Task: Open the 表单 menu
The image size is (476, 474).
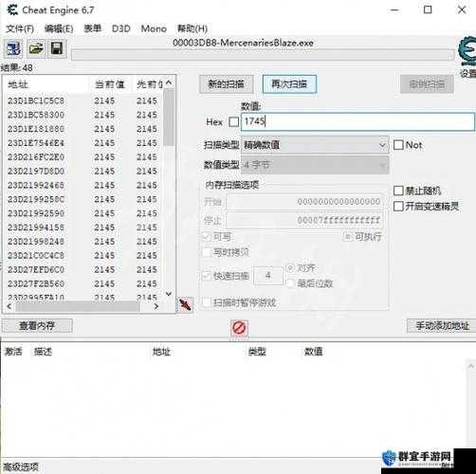Action: (93, 28)
